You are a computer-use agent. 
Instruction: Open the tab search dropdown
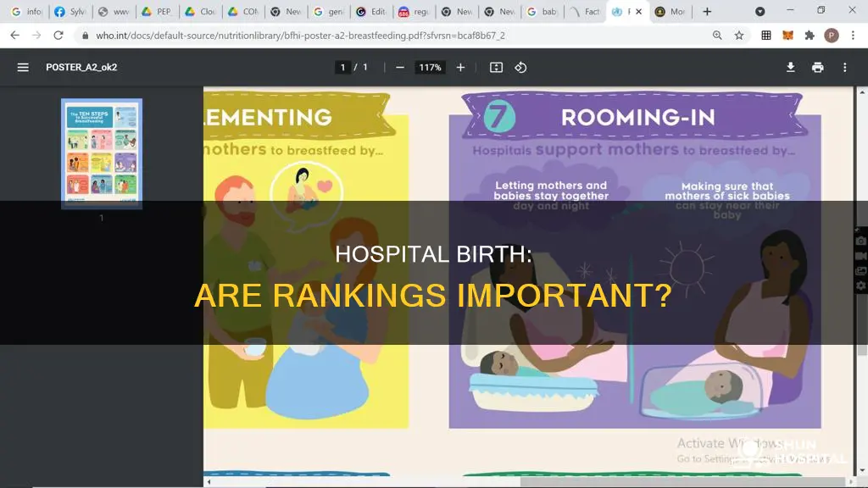[760, 12]
